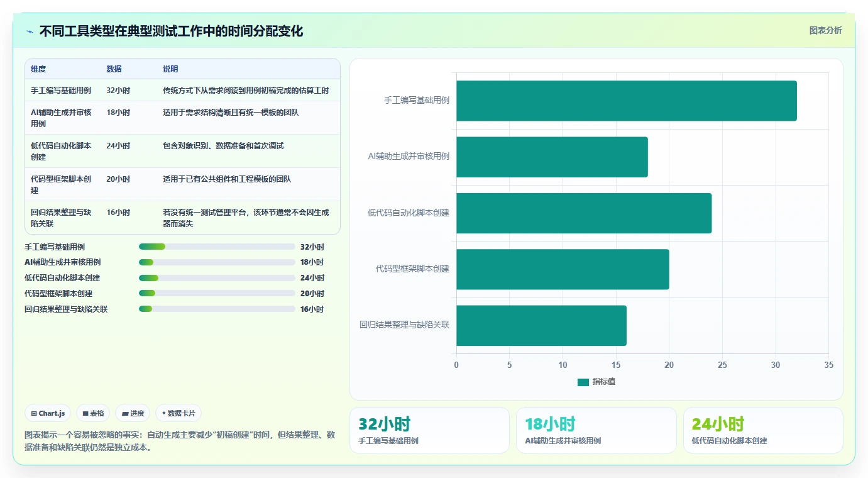Click the 图表分析 label at top right
868x478 pixels.
(x=825, y=30)
